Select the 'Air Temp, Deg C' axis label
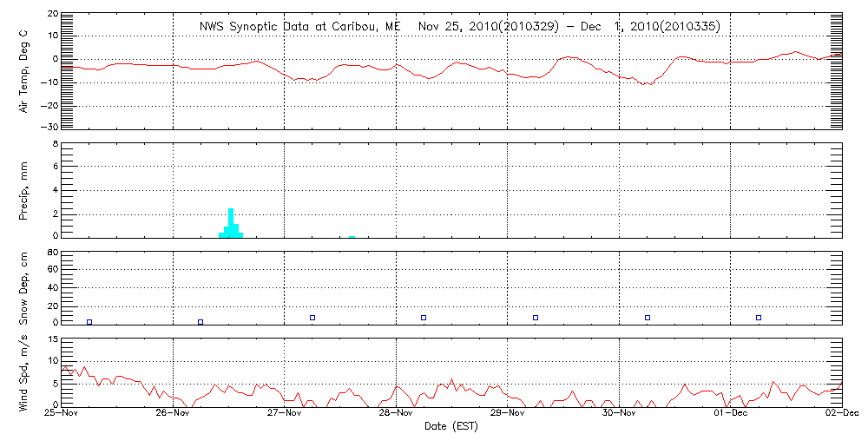The image size is (868, 434). (x=23, y=71)
